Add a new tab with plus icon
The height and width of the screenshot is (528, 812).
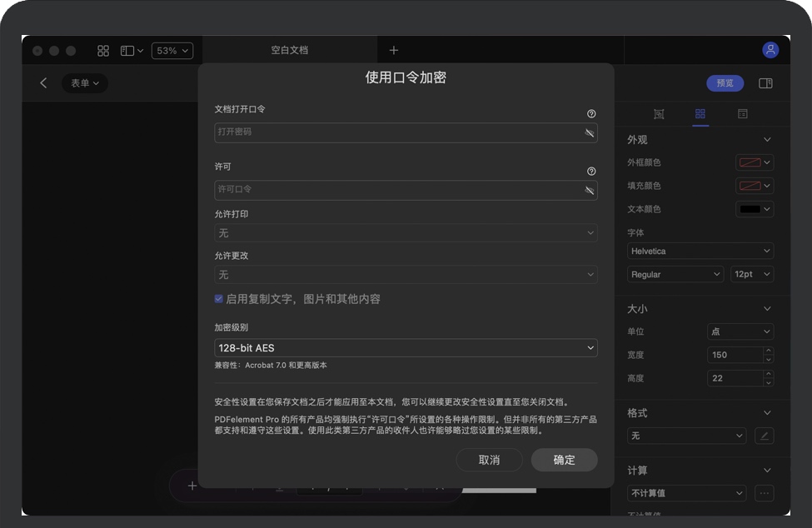point(394,51)
